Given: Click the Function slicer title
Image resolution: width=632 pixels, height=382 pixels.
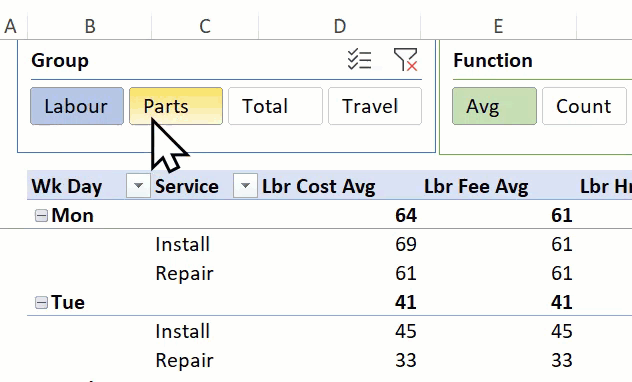Looking at the screenshot, I should click(493, 60).
